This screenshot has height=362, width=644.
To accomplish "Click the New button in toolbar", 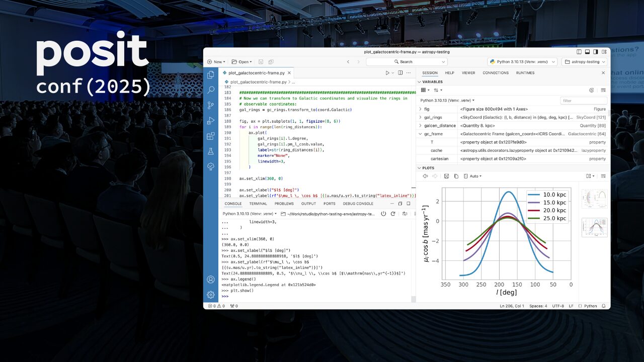I will 216,62.
